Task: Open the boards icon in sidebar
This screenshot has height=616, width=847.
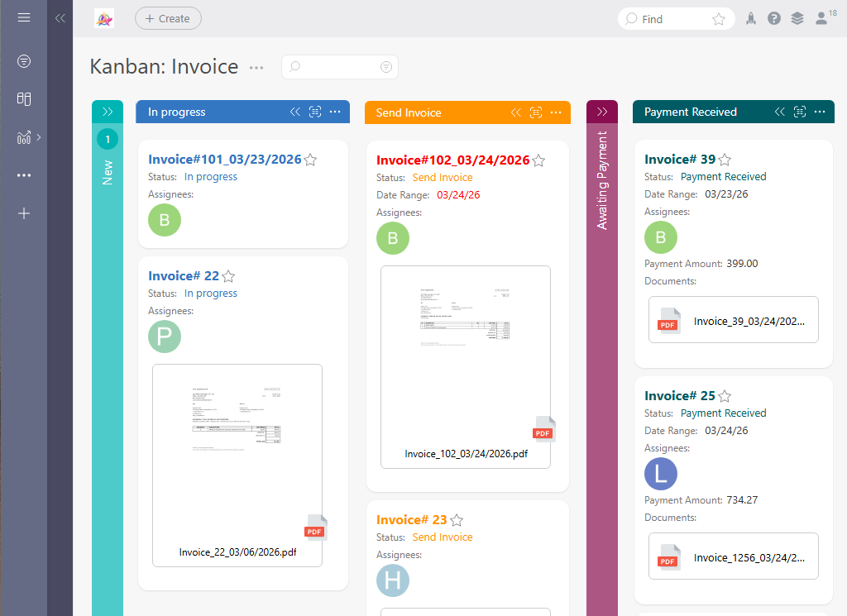Action: coord(24,99)
